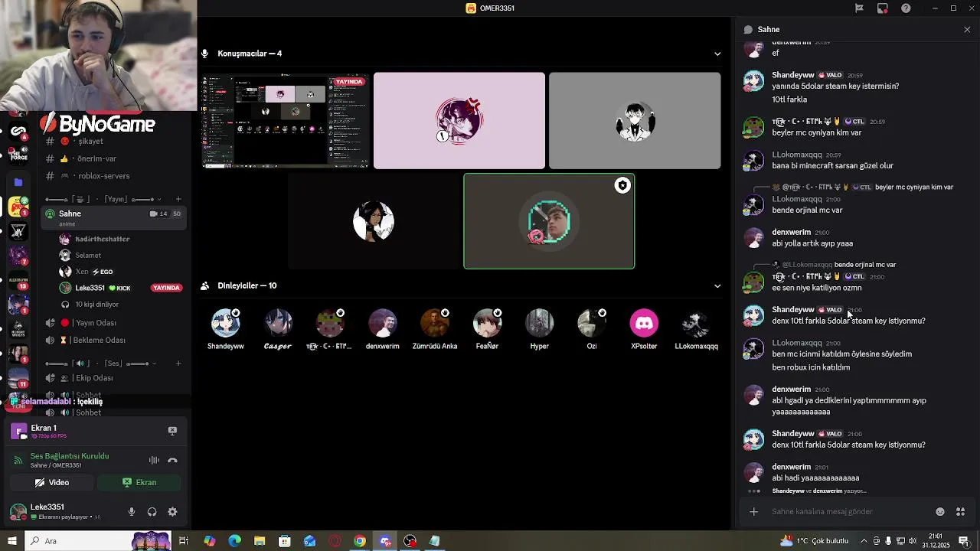
Task: Deafen audio with headphones icon
Action: coord(152,512)
